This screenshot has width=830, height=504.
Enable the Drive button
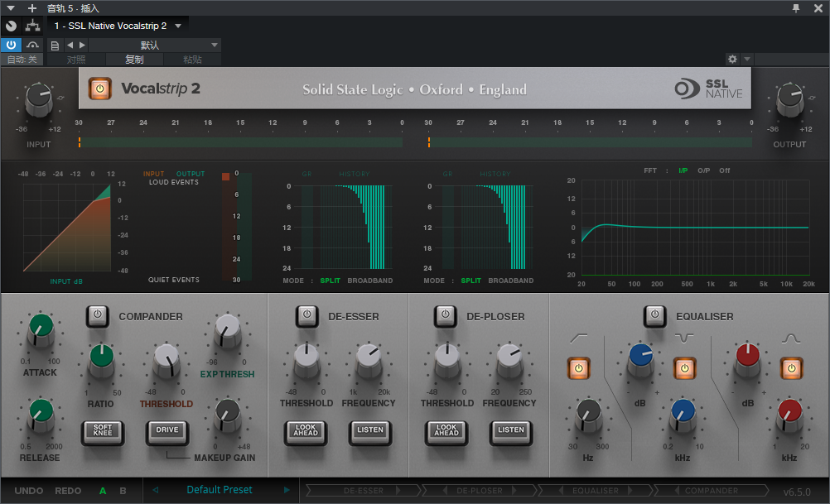point(167,431)
